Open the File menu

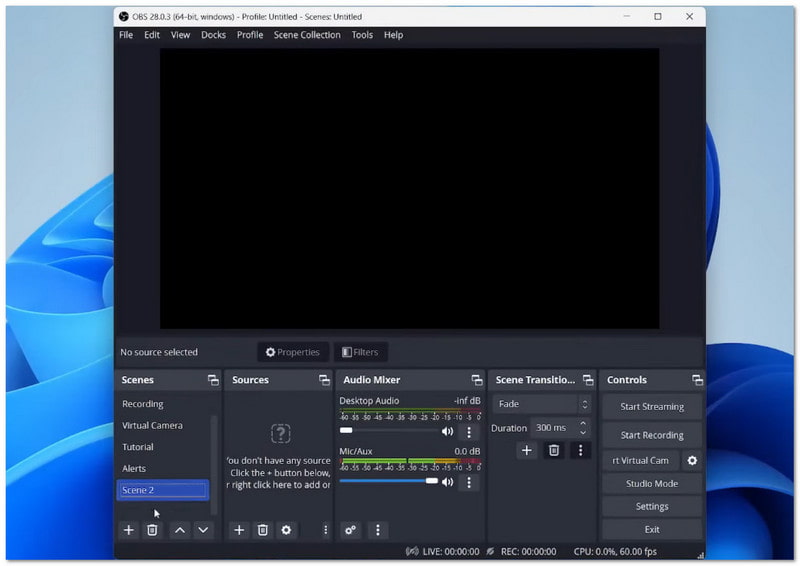click(126, 35)
